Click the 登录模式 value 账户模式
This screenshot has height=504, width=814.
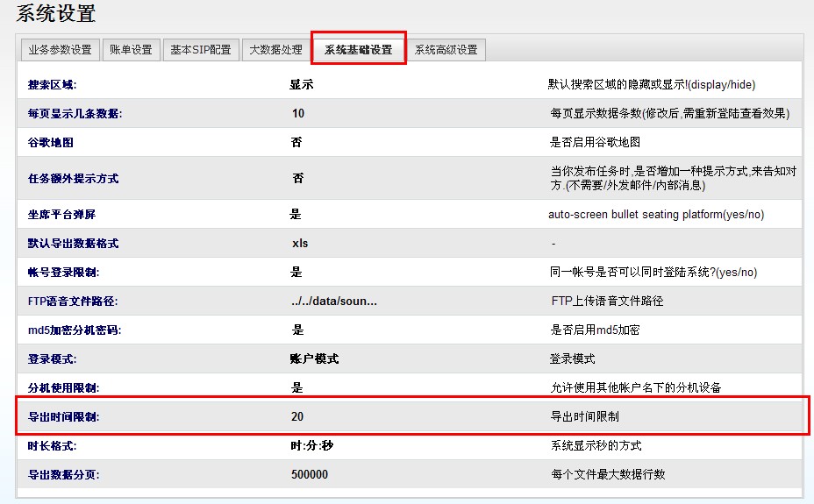[x=314, y=359]
